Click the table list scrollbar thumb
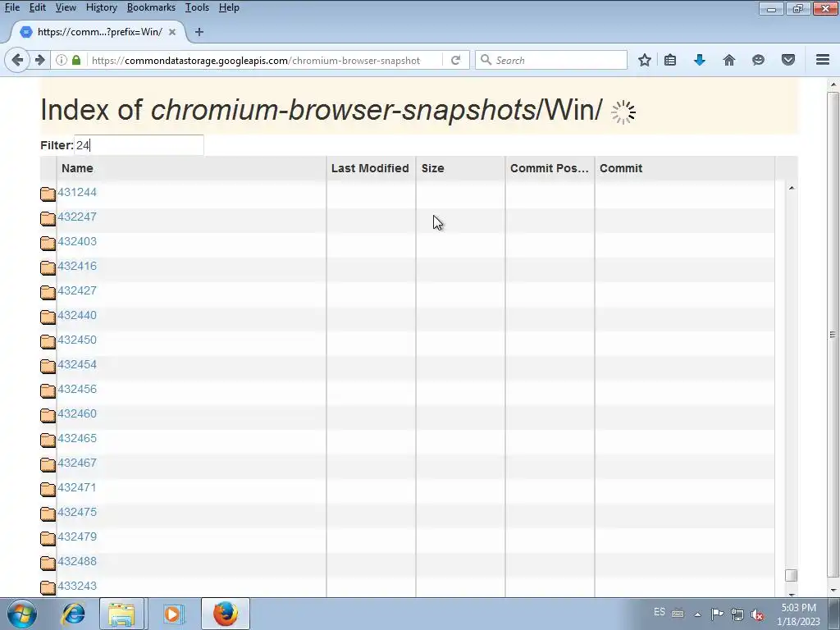This screenshot has height=630, width=840. [x=791, y=575]
